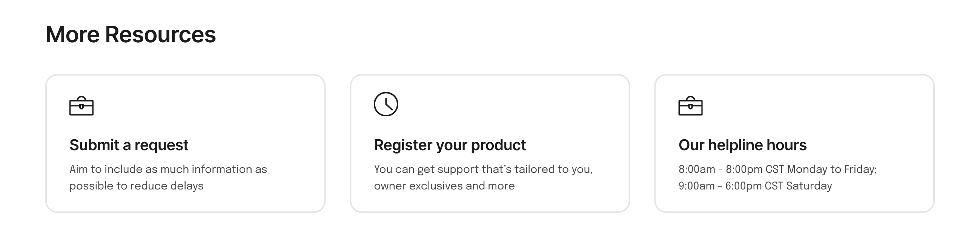Open the Register your product heading link

pos(450,145)
